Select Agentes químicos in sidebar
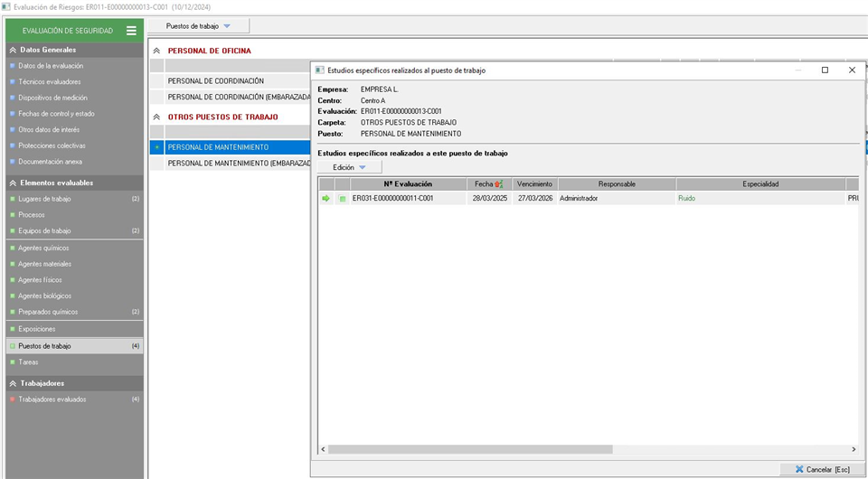This screenshot has height=479, width=868. point(43,248)
